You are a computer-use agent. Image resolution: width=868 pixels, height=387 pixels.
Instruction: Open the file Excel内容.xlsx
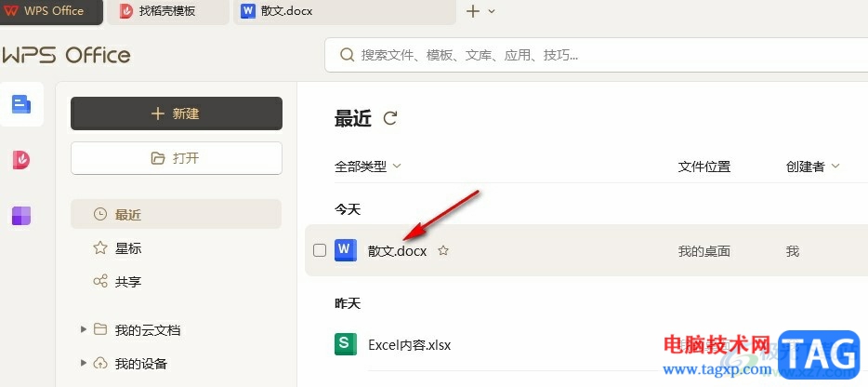[409, 345]
